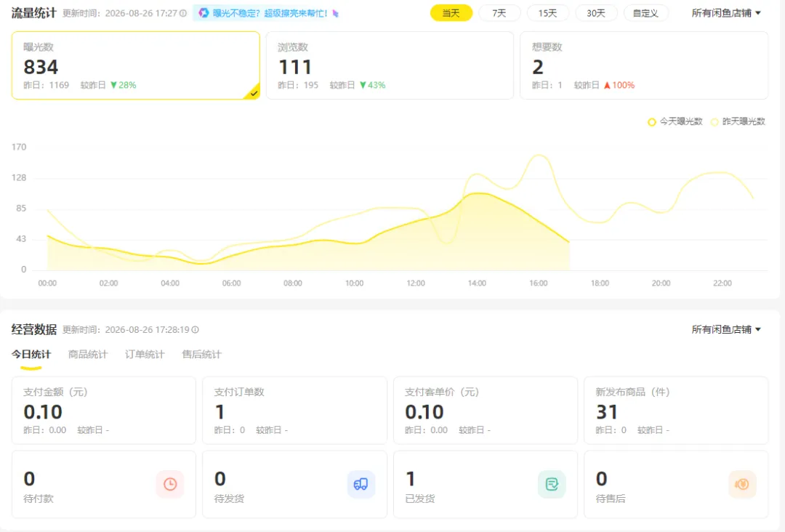The height and width of the screenshot is (532, 785).
Task: Click the 14:00 peak on exposure chart
Action: tap(478, 193)
